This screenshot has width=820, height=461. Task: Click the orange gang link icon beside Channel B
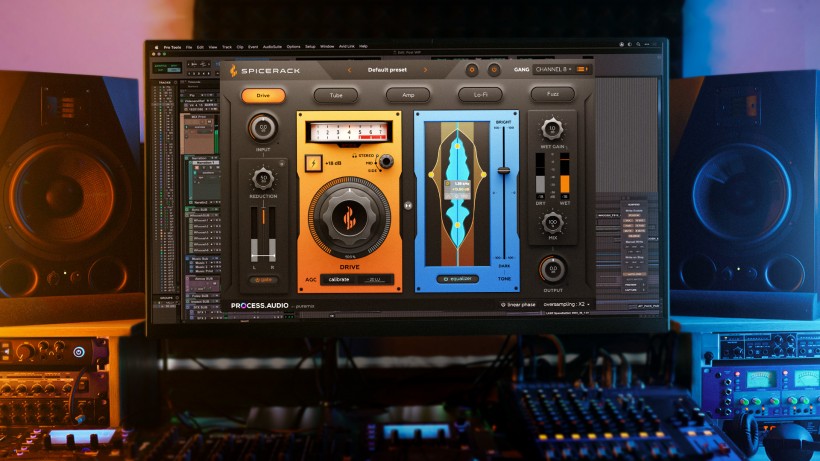(x=582, y=70)
